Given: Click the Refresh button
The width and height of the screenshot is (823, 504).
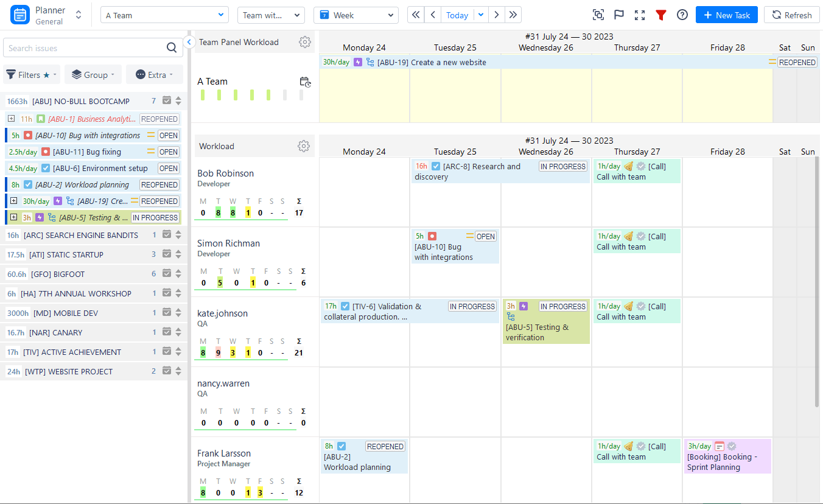Looking at the screenshot, I should [791, 14].
